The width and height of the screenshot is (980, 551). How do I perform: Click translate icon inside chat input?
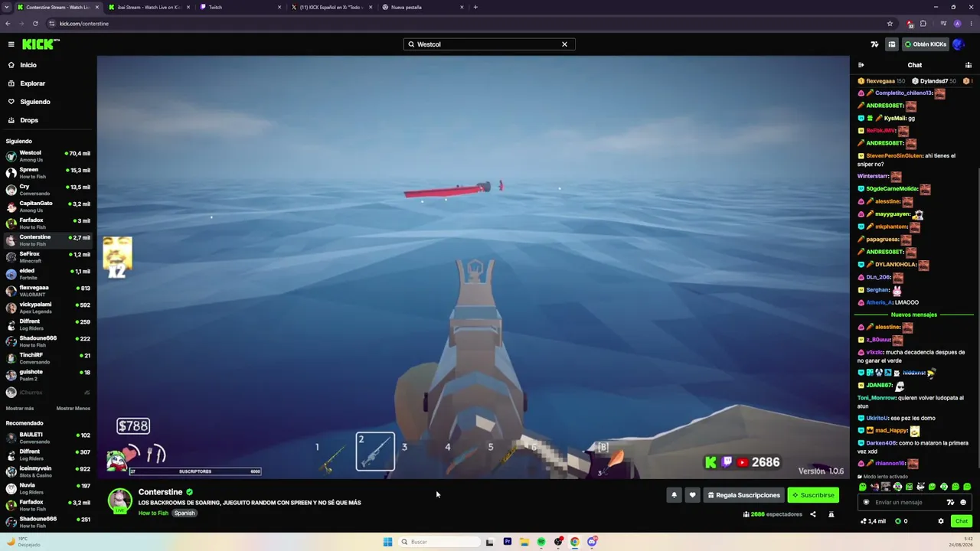950,502
